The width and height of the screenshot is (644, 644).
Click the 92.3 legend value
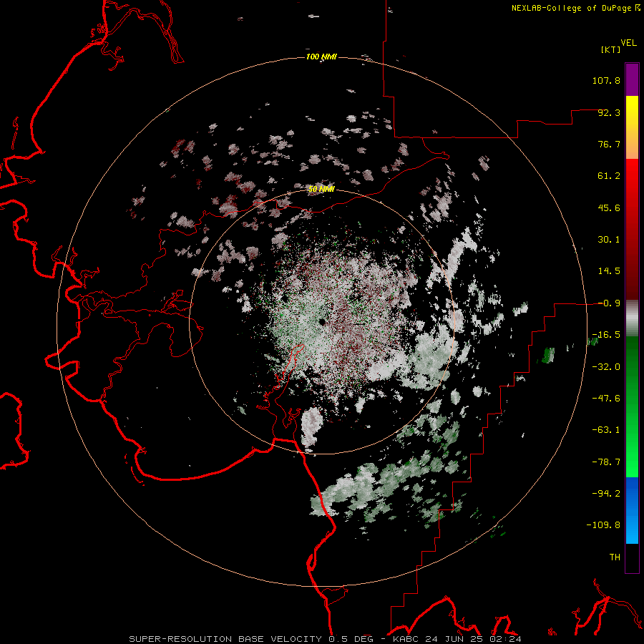(x=609, y=112)
